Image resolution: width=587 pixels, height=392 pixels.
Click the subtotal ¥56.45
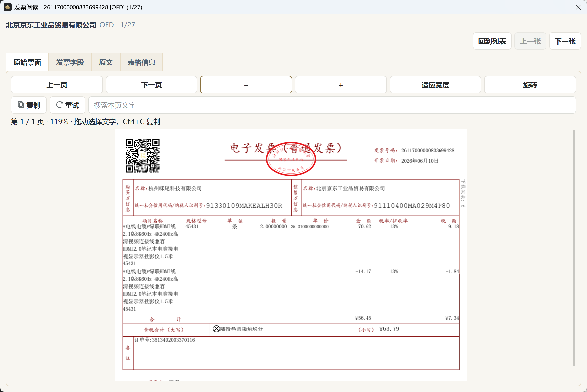363,318
